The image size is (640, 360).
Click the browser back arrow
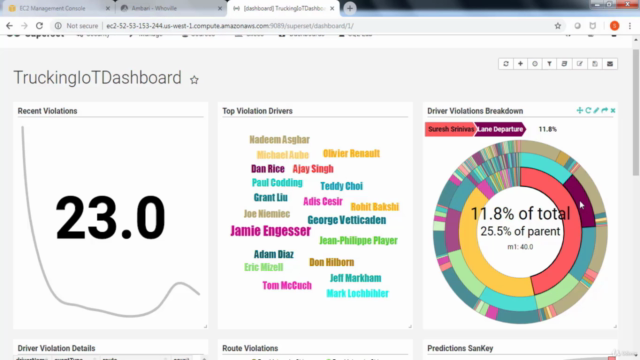pyautogui.click(x=9, y=26)
